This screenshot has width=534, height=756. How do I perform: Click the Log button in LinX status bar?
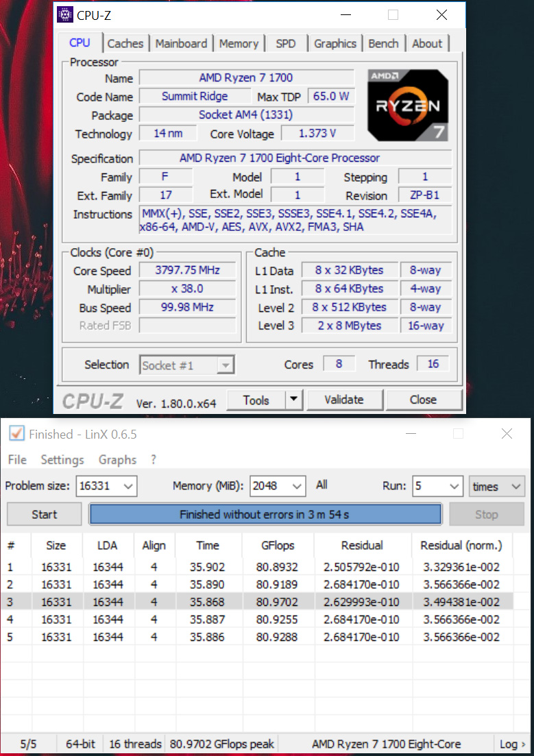coord(512,744)
